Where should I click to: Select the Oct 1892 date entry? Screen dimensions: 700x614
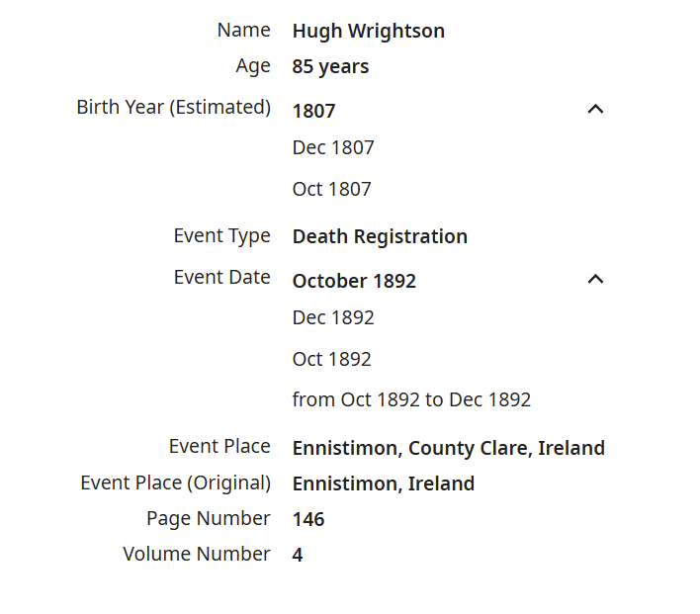(331, 360)
